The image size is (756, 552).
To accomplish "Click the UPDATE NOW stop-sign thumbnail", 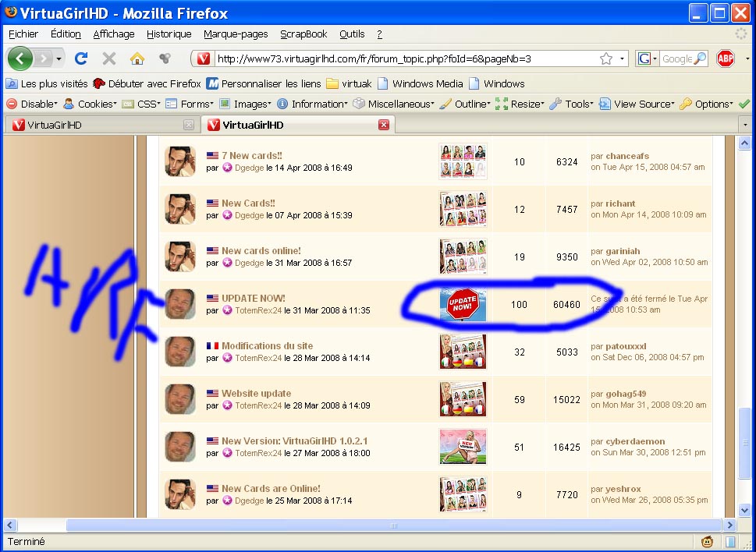I will coord(463,304).
